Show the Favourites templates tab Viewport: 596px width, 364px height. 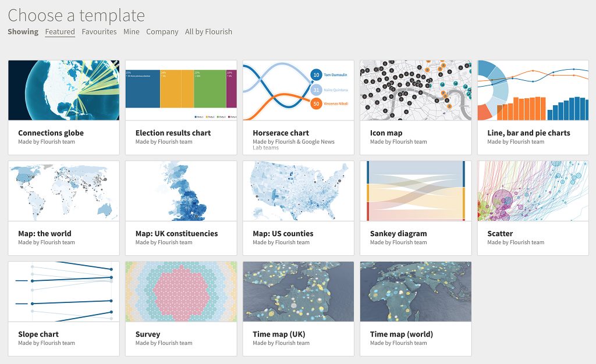[99, 32]
